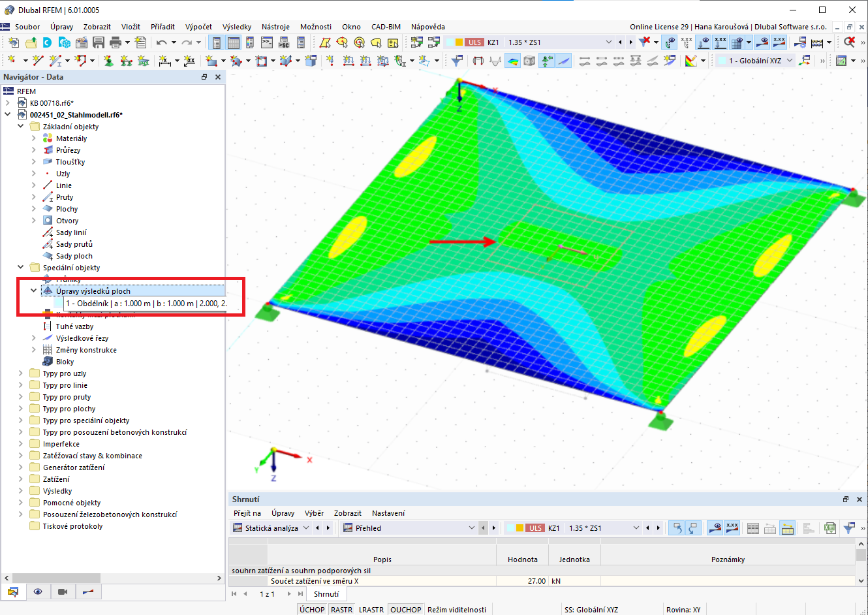Click Nastavení in the Shrnutí panel
Viewport: 868px width, 615px height.
point(388,513)
